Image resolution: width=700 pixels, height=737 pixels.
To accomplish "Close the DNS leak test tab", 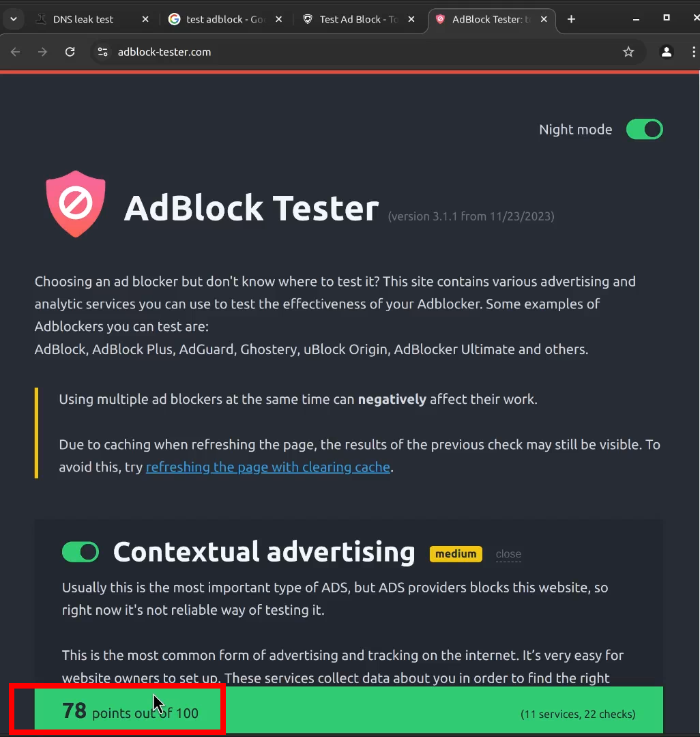I will [x=145, y=19].
